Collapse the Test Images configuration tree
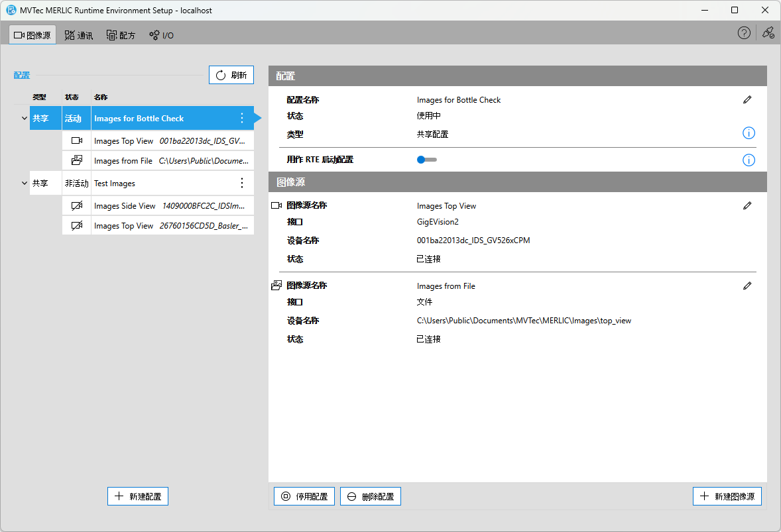The width and height of the screenshot is (781, 532). point(25,184)
